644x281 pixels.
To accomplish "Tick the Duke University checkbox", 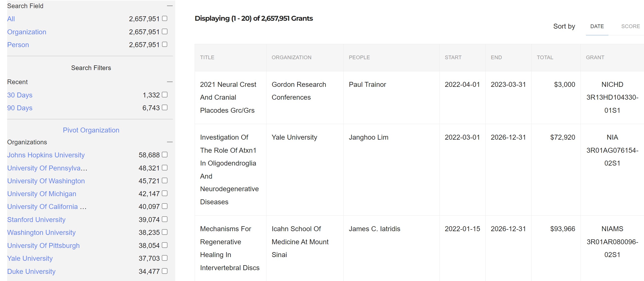I will click(165, 271).
